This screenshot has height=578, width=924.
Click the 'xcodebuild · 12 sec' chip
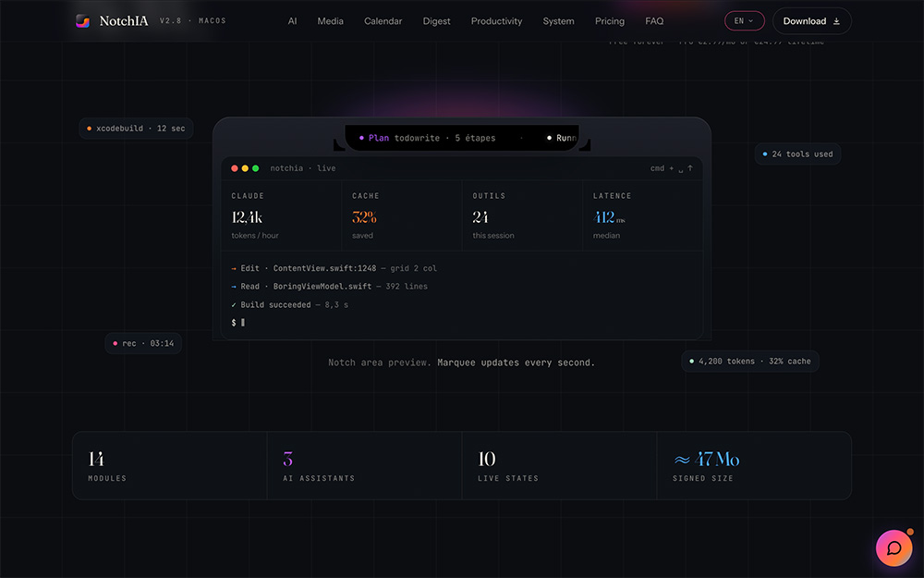pyautogui.click(x=136, y=128)
